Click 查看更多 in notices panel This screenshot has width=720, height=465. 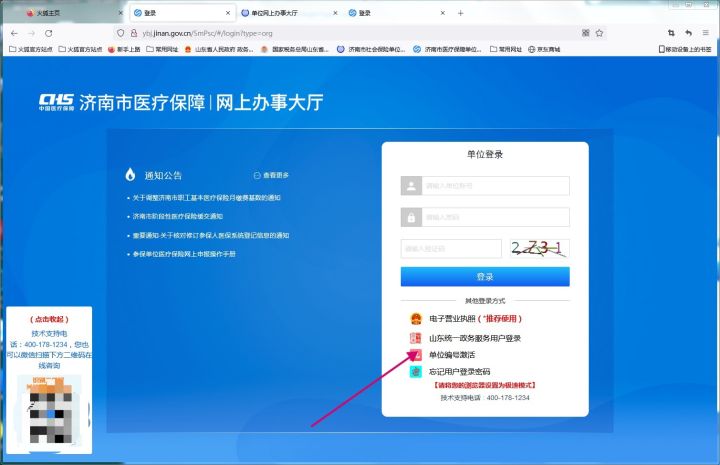(276, 175)
